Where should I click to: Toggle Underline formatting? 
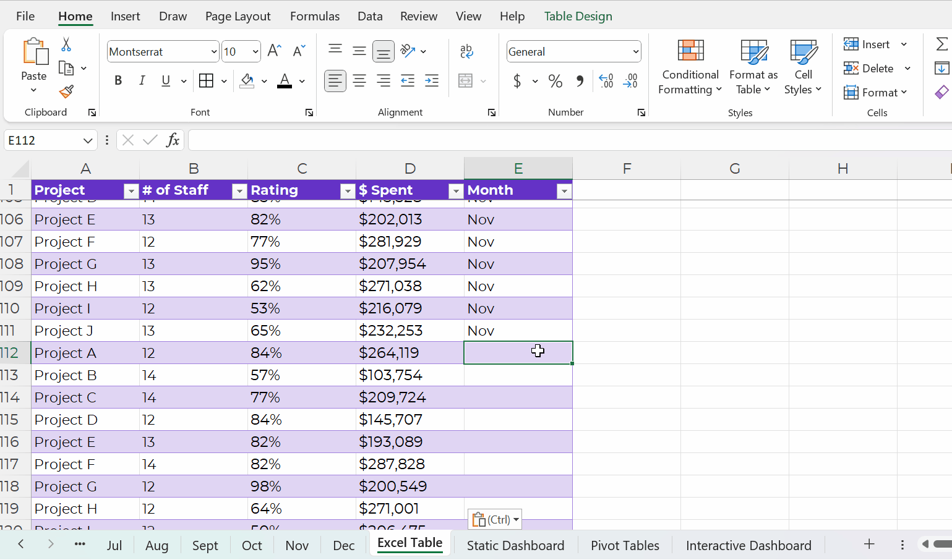click(166, 81)
